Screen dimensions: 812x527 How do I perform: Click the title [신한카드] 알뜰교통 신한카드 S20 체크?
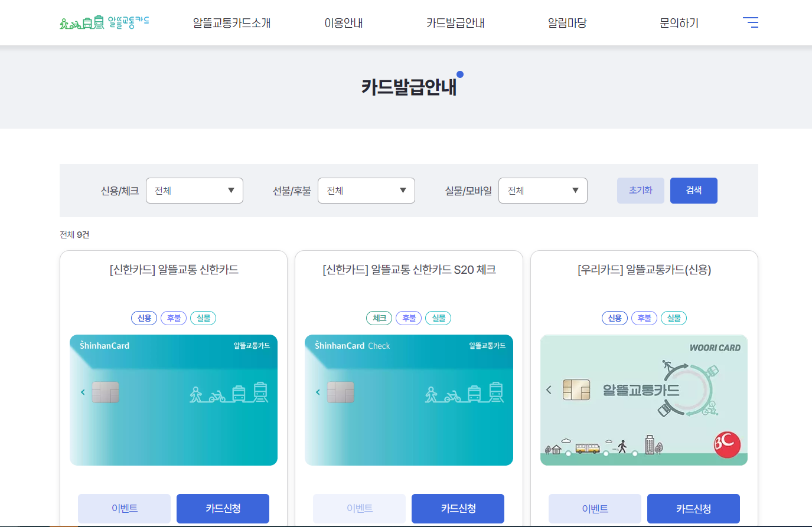(409, 270)
